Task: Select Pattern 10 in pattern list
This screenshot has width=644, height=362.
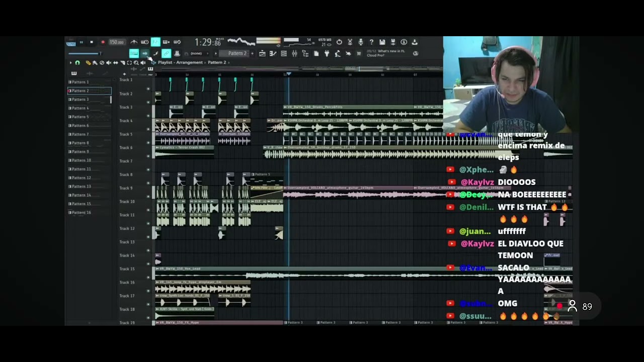Action: (x=89, y=160)
